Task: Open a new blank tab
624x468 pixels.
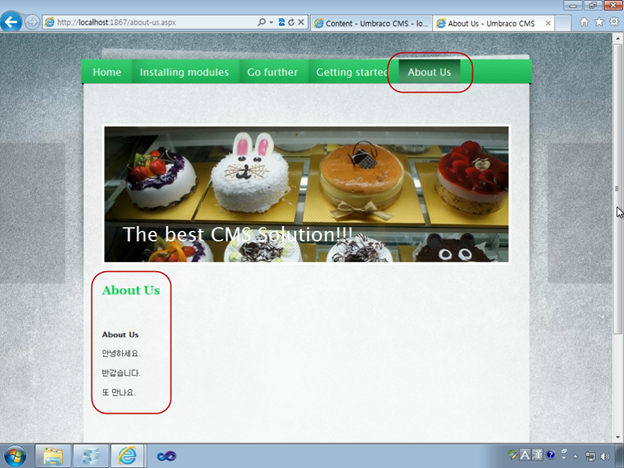Action: 563,23
